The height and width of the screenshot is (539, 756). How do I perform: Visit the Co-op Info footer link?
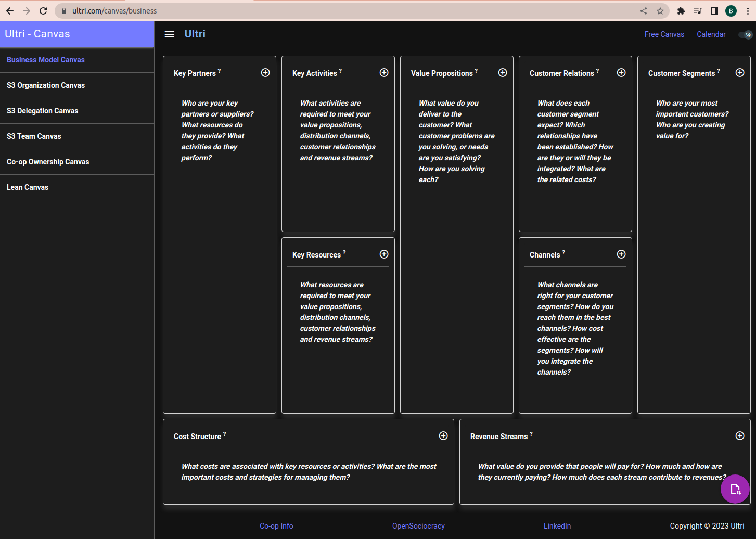(276, 526)
